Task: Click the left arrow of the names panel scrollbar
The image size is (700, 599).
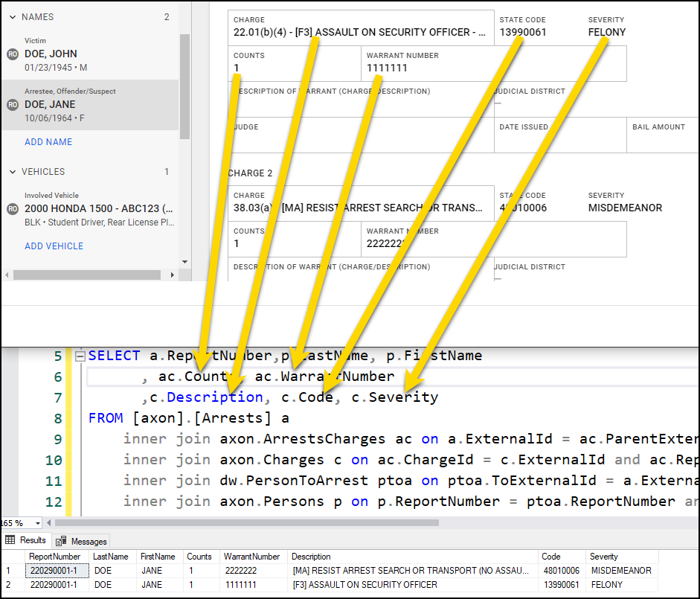Action: click(7, 273)
